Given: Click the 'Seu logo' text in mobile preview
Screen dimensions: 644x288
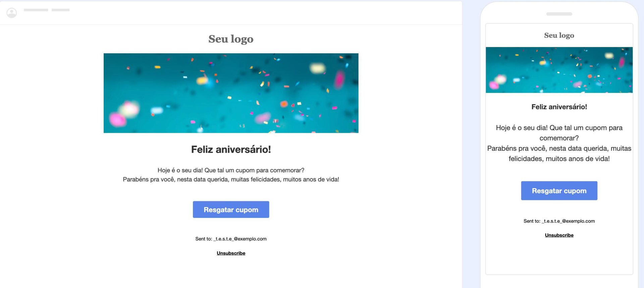Looking at the screenshot, I should pyautogui.click(x=559, y=35).
